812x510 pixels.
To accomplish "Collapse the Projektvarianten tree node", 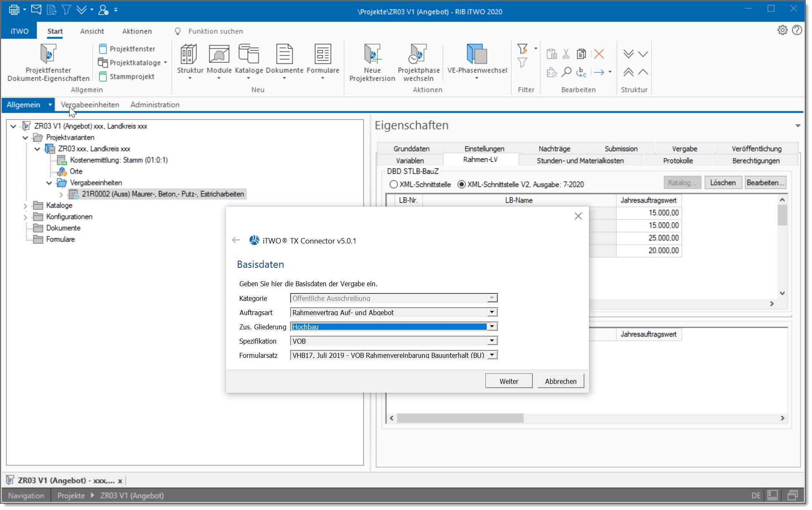I will click(25, 137).
